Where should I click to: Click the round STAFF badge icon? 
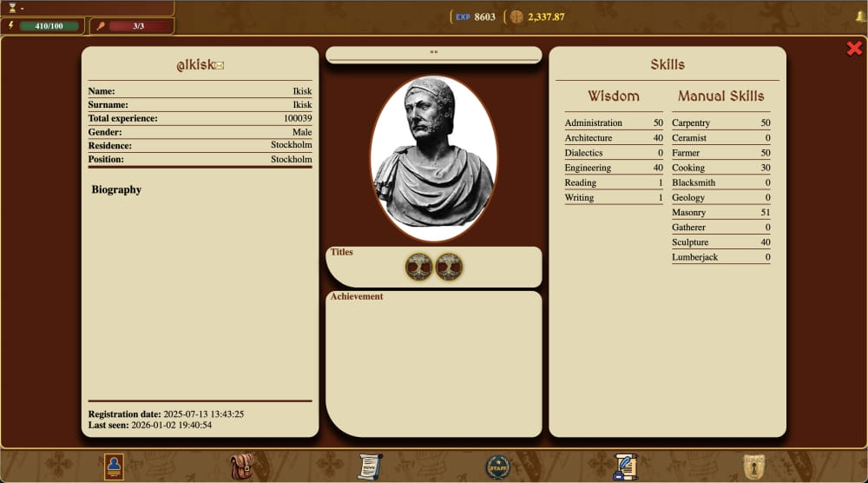497,467
